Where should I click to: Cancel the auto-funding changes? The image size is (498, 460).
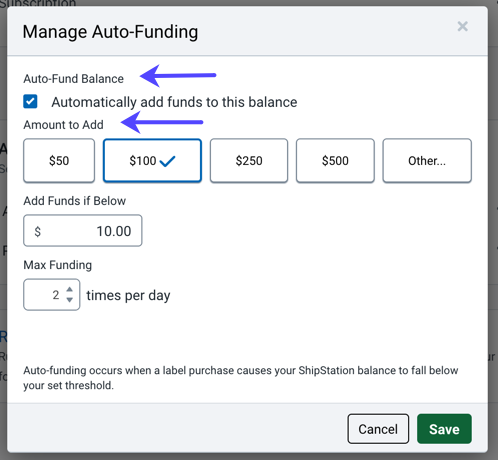[x=378, y=429]
